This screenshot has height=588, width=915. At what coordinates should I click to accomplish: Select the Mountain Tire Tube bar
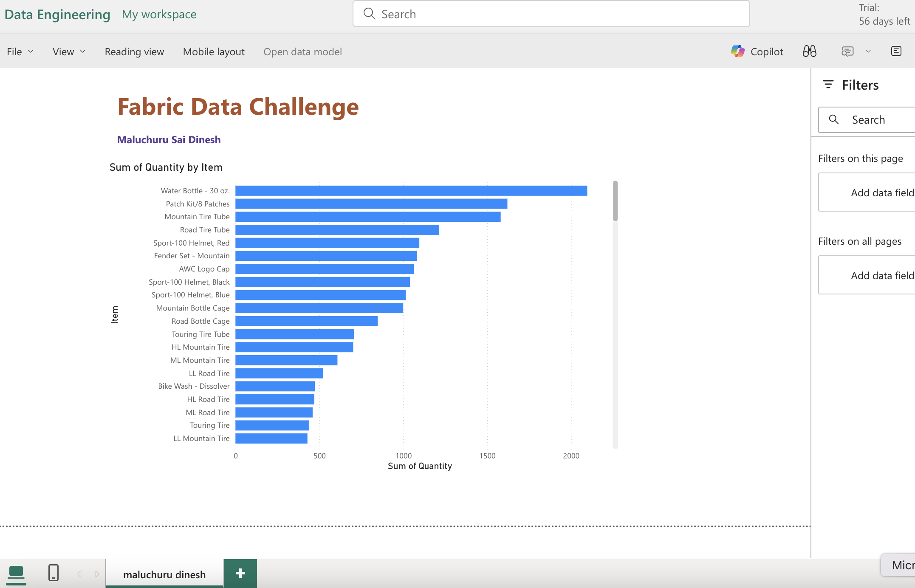coord(368,217)
